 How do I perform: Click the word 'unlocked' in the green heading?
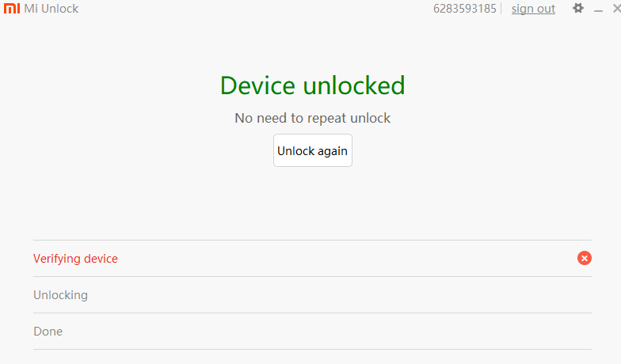click(354, 85)
